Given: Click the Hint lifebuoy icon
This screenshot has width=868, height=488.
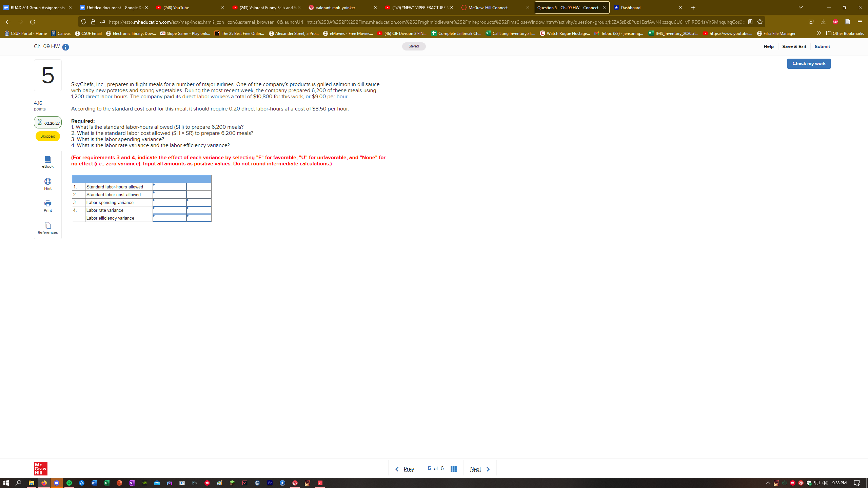Looking at the screenshot, I should (47, 181).
